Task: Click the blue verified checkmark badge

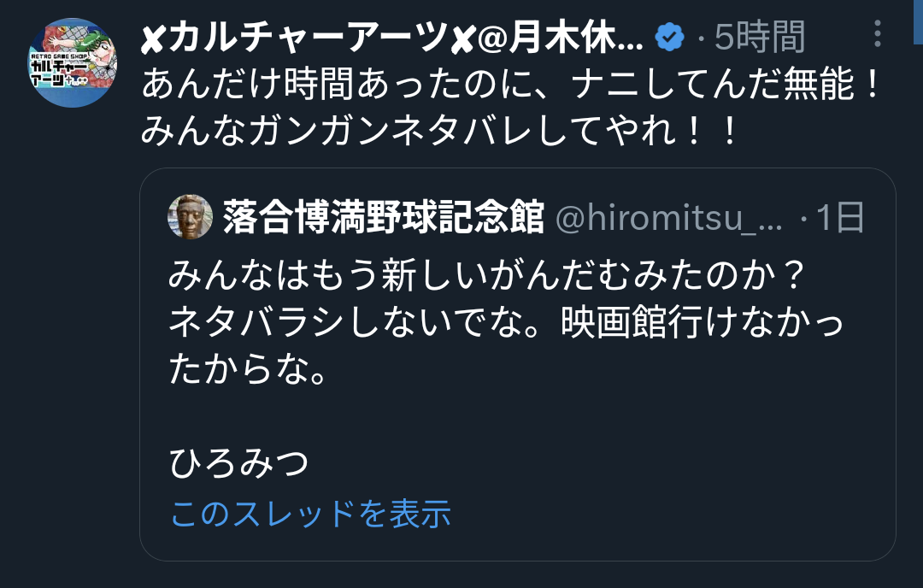Action: click(x=670, y=37)
